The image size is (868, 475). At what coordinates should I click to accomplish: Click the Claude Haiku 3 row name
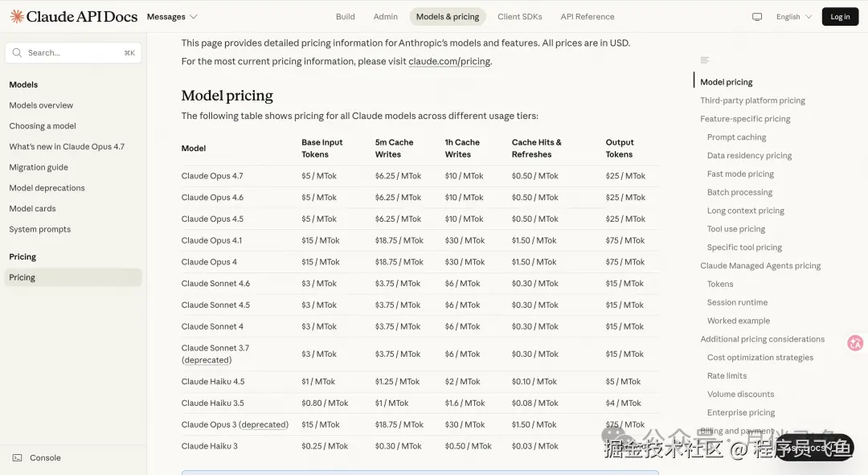click(209, 446)
